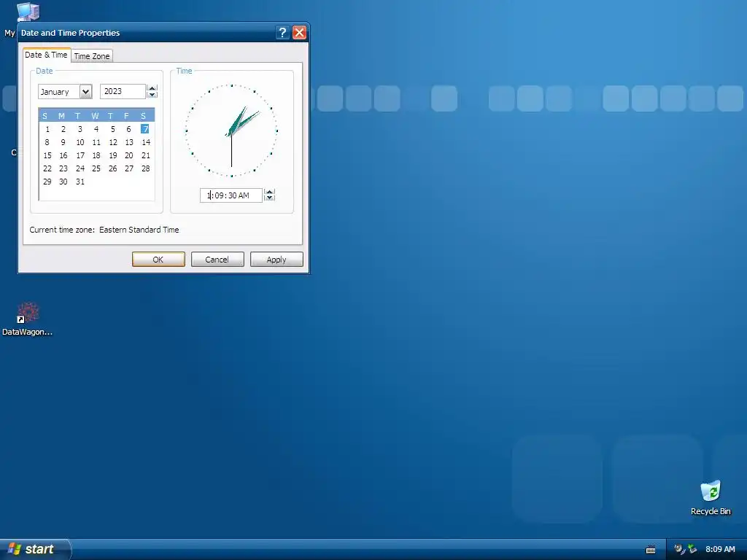The image size is (747, 560).
Task: Increase the time with spinner up arrow
Action: pos(270,192)
